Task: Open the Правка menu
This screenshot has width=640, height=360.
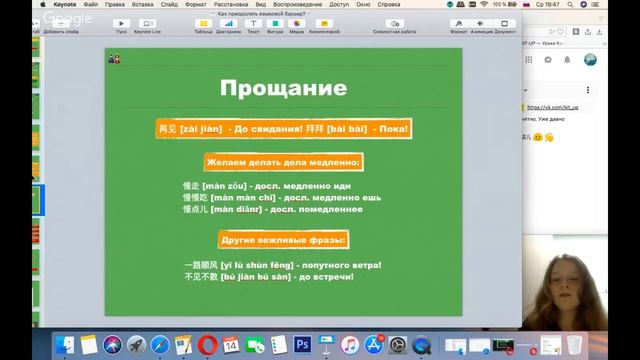Action: point(115,4)
